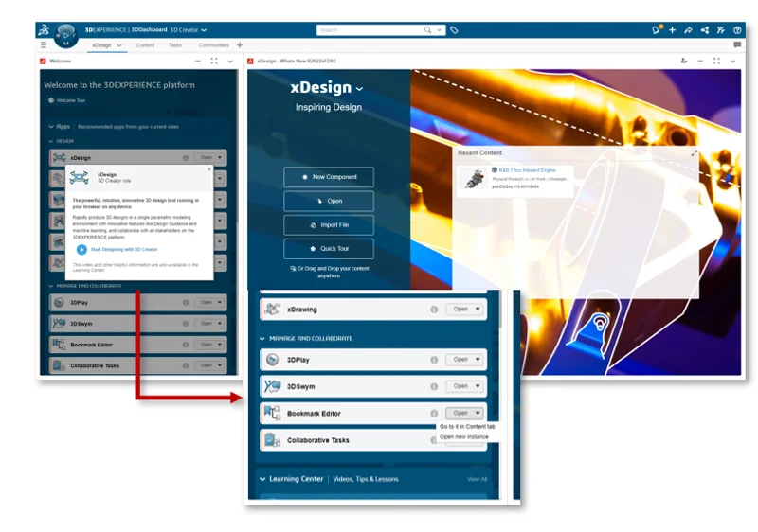Click the 3DPlay app icon in zoomed panel
Image resolution: width=758 pixels, height=532 pixels.
(273, 360)
